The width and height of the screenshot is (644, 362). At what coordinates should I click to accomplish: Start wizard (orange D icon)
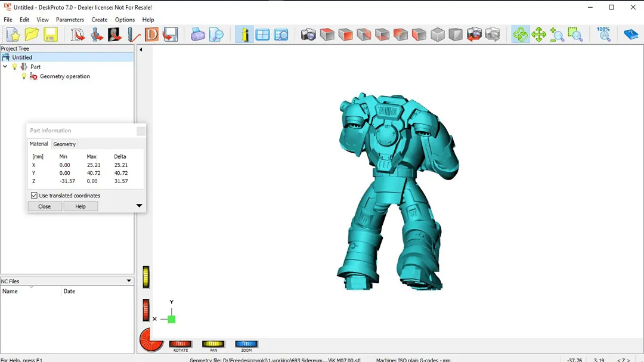point(151,35)
